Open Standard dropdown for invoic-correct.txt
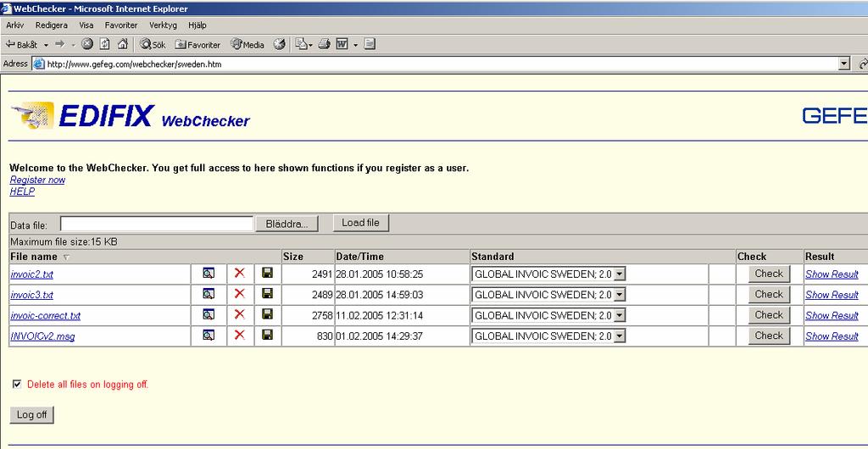Viewport: 868px width, 449px height. [x=620, y=315]
